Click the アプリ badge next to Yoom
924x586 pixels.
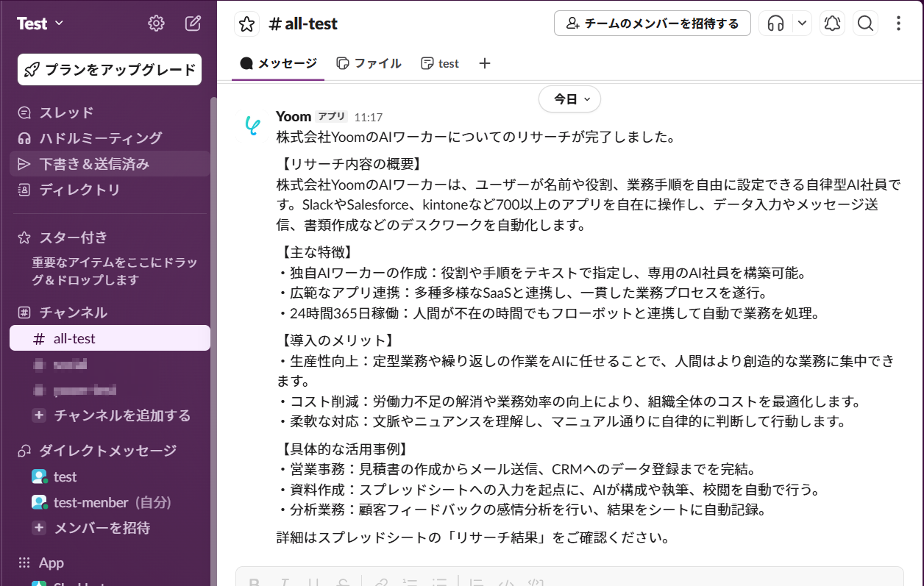coord(331,116)
